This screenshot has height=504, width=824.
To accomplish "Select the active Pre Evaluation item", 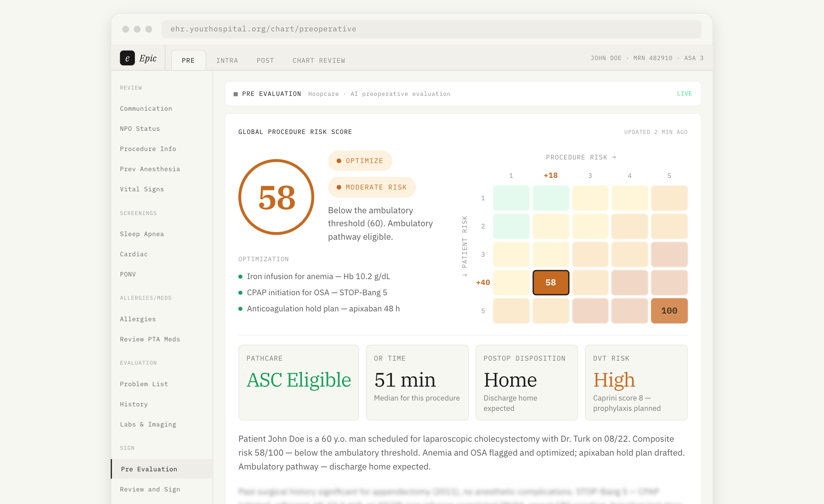I will [162, 469].
